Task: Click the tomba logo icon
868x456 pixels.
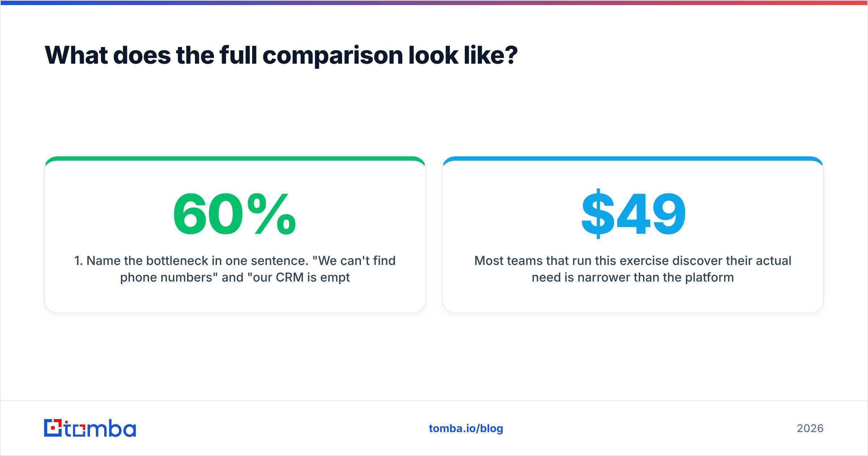Action: pyautogui.click(x=53, y=428)
